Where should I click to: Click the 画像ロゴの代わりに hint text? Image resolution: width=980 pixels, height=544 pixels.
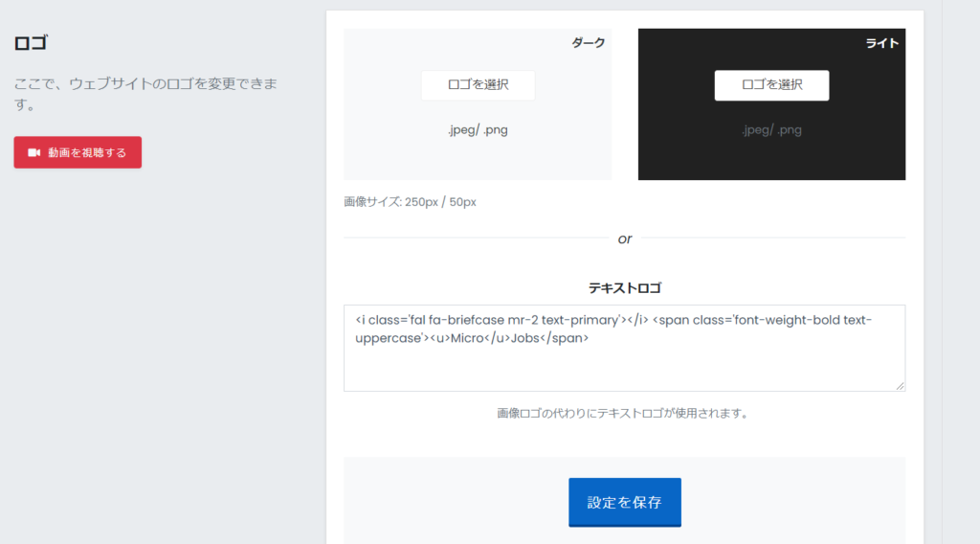point(622,414)
